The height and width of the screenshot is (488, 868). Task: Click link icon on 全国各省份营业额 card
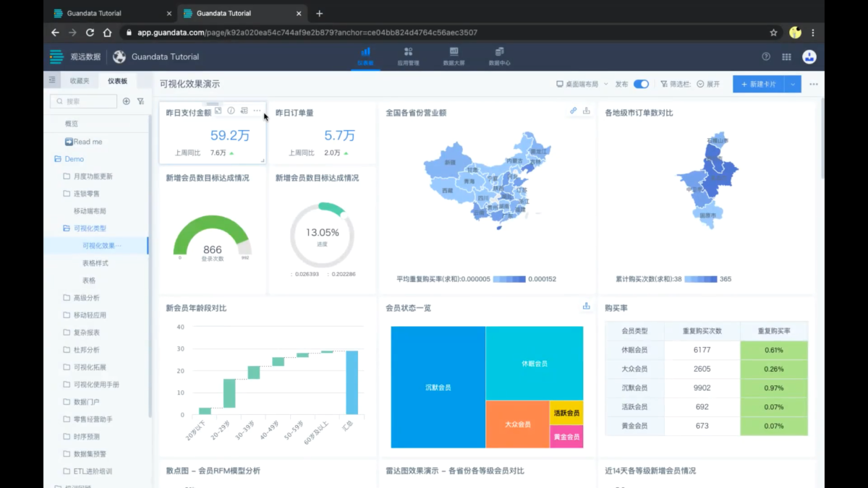point(573,111)
